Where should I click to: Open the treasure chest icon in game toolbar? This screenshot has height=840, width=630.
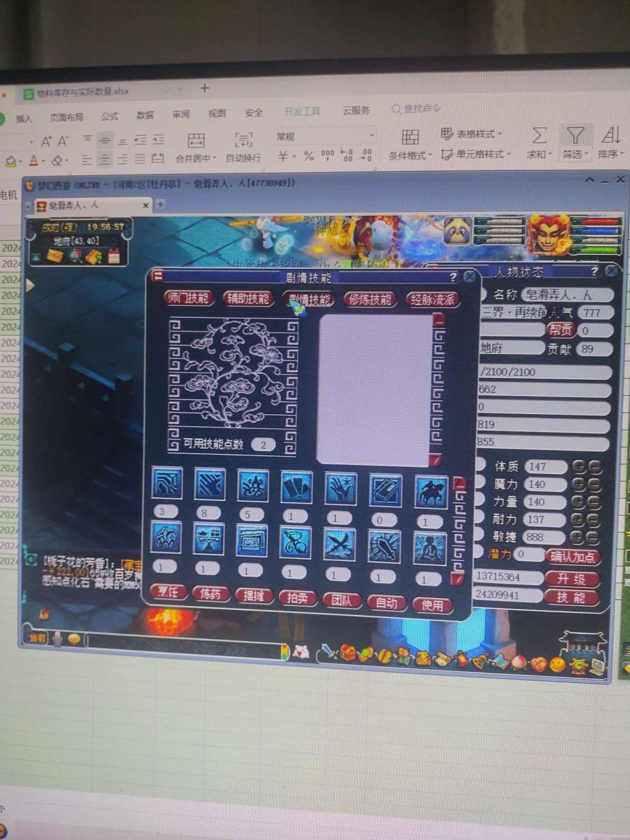348,652
